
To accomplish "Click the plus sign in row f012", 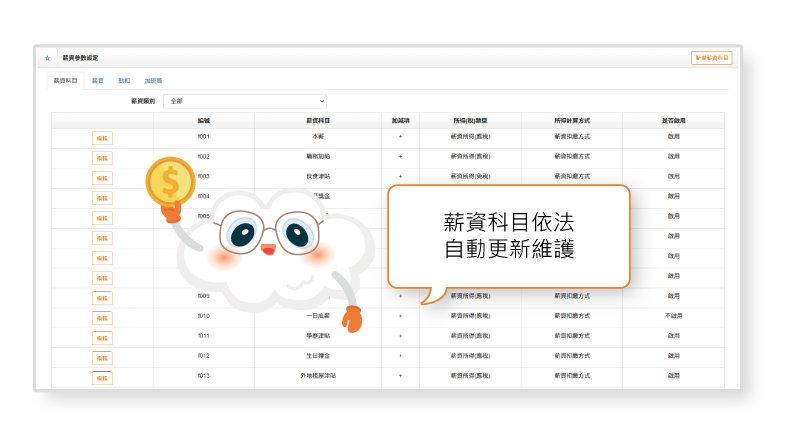I will coord(401,356).
